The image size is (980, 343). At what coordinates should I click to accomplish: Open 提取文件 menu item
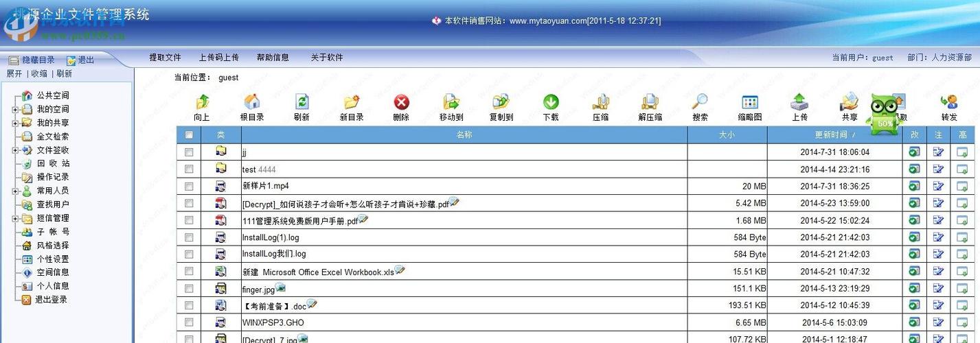tap(166, 58)
